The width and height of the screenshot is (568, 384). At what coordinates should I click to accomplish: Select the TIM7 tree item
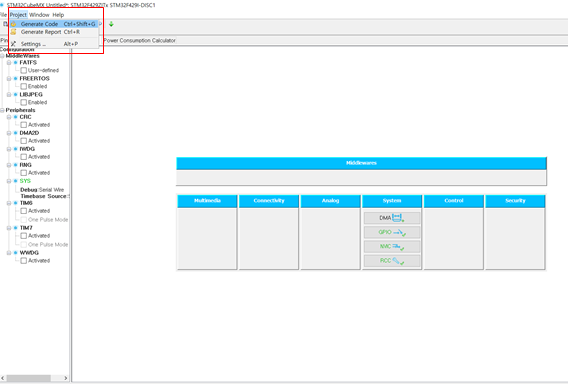26,228
